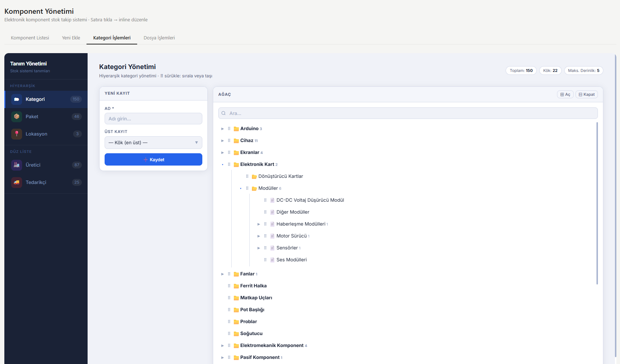620x364 pixels.
Task: Open the Dosya İşlemleri tab
Action: 159,38
